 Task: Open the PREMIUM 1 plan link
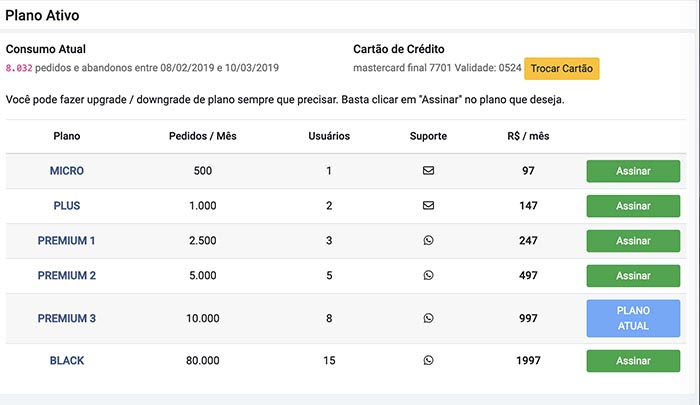67,240
